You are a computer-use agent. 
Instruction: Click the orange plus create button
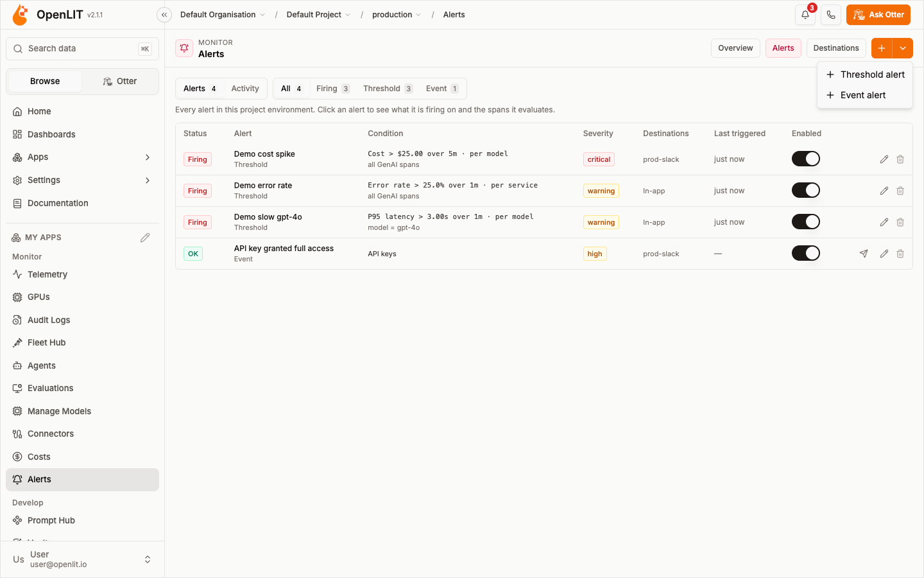click(x=882, y=48)
